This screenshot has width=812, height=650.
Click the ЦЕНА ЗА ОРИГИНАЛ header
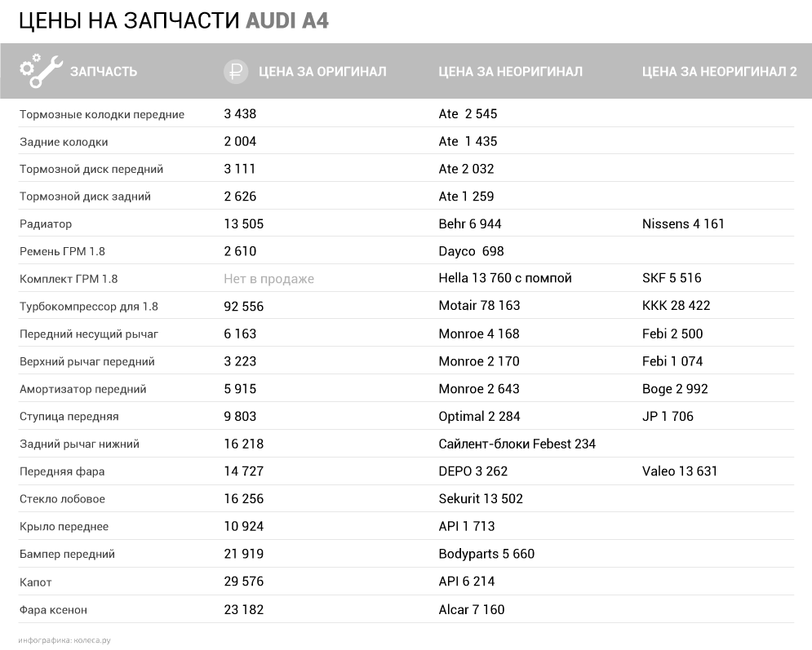tap(322, 72)
